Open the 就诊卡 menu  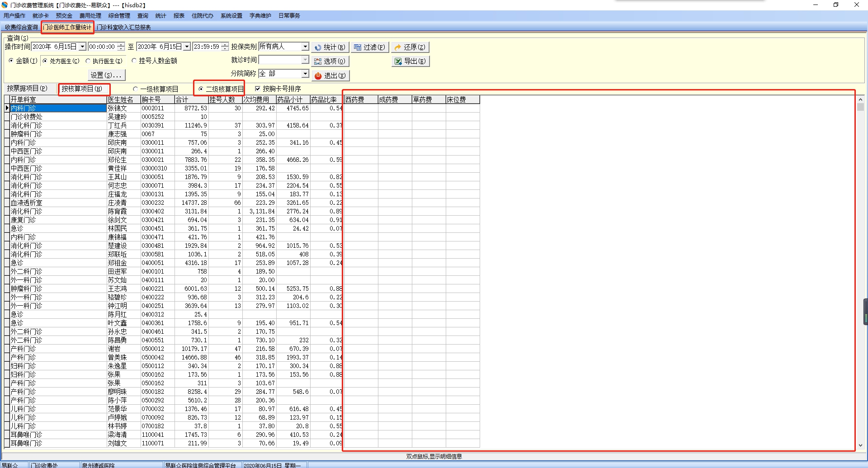coord(41,15)
